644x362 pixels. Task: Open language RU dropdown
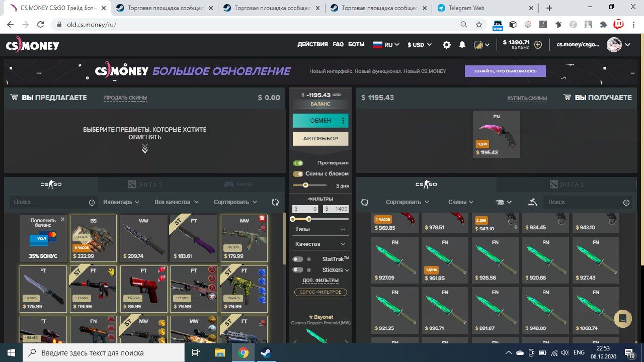(x=386, y=45)
